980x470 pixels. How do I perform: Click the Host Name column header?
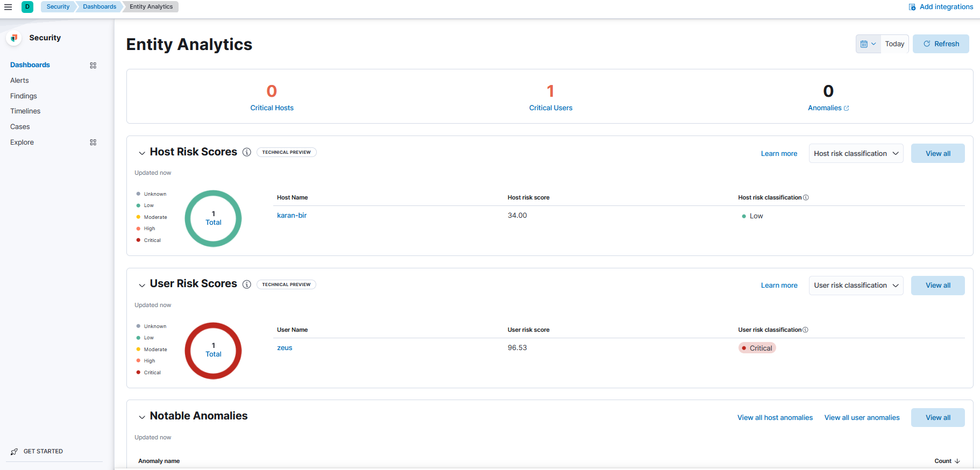(x=292, y=198)
